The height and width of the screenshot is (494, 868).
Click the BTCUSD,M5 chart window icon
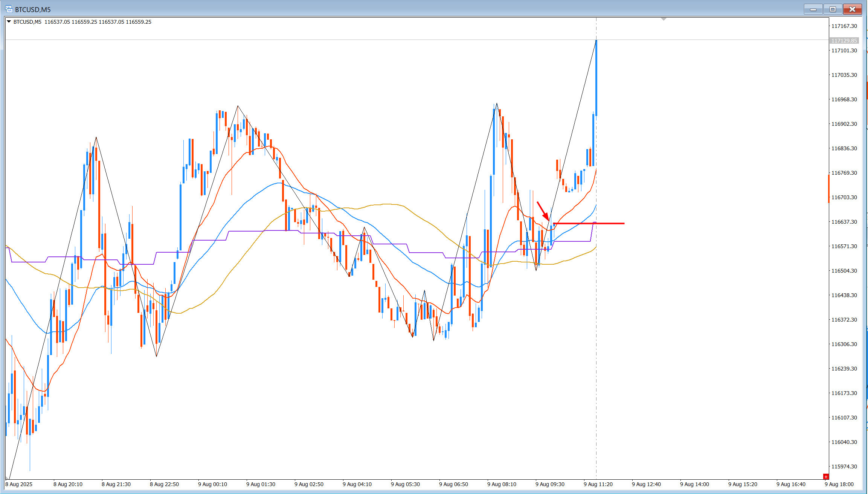click(x=8, y=9)
